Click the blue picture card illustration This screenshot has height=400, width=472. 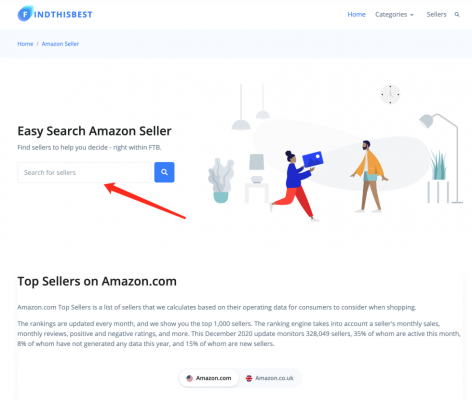tap(313, 159)
